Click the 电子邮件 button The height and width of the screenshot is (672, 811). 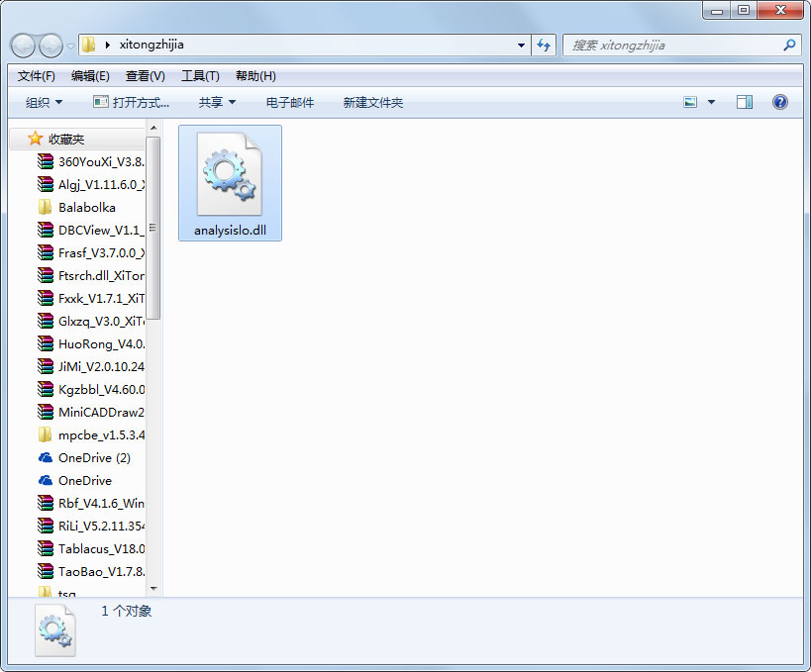289,102
